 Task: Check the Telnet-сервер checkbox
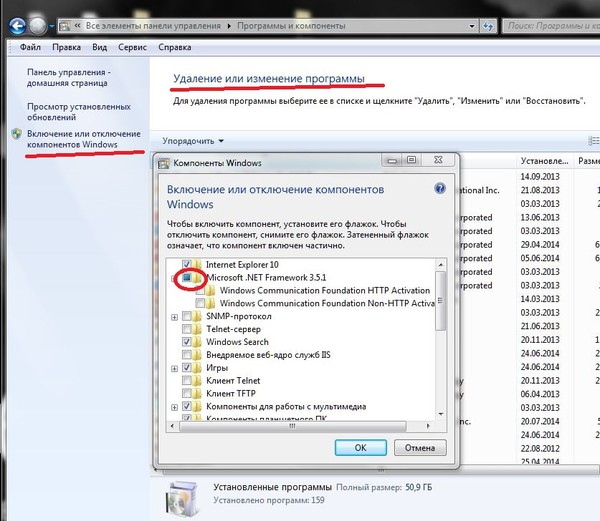[187, 329]
